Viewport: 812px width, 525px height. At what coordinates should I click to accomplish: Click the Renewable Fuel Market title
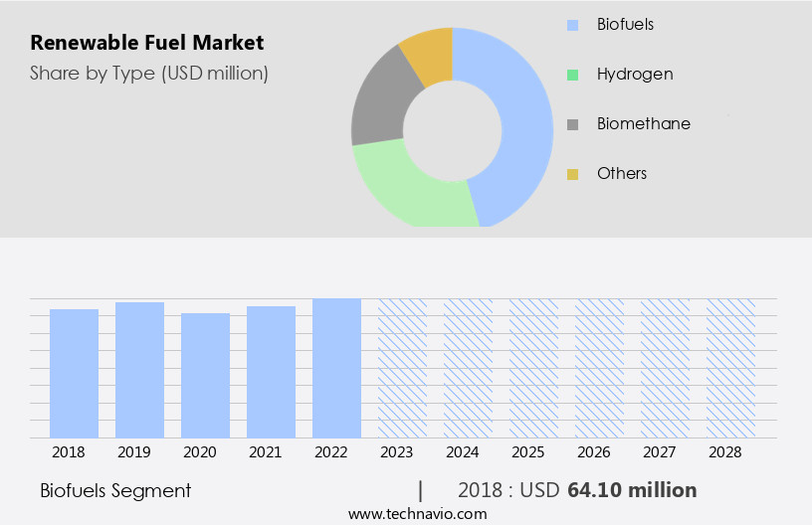[x=147, y=43]
